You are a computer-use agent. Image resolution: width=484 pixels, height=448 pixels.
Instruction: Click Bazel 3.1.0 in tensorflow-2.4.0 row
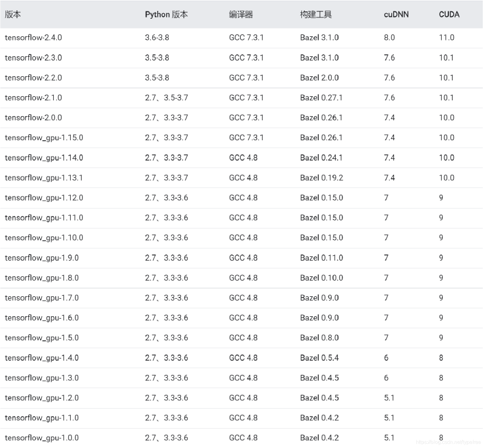[319, 37]
